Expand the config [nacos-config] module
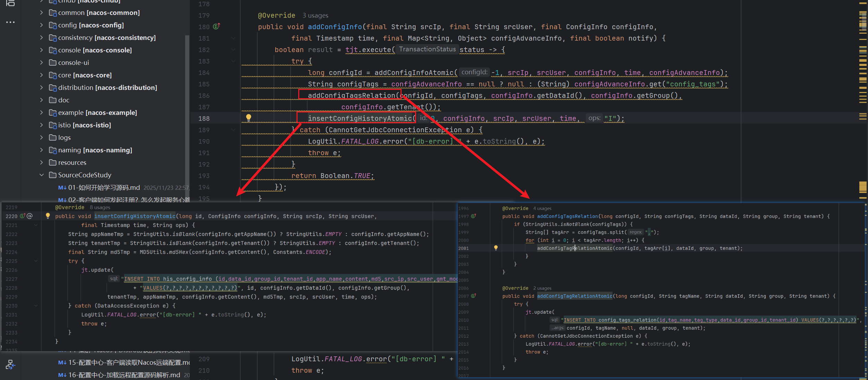Viewport: 868px width, 380px height. pyautogui.click(x=42, y=25)
